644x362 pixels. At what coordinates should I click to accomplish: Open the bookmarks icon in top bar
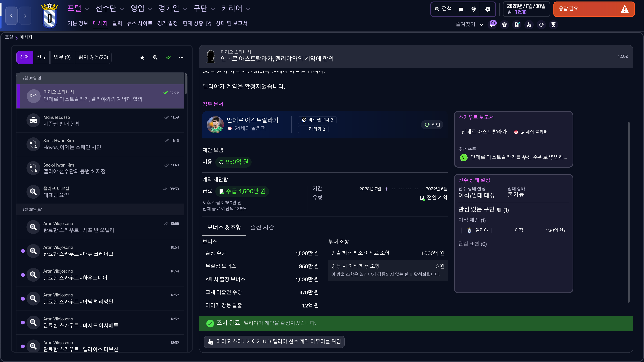click(x=461, y=9)
